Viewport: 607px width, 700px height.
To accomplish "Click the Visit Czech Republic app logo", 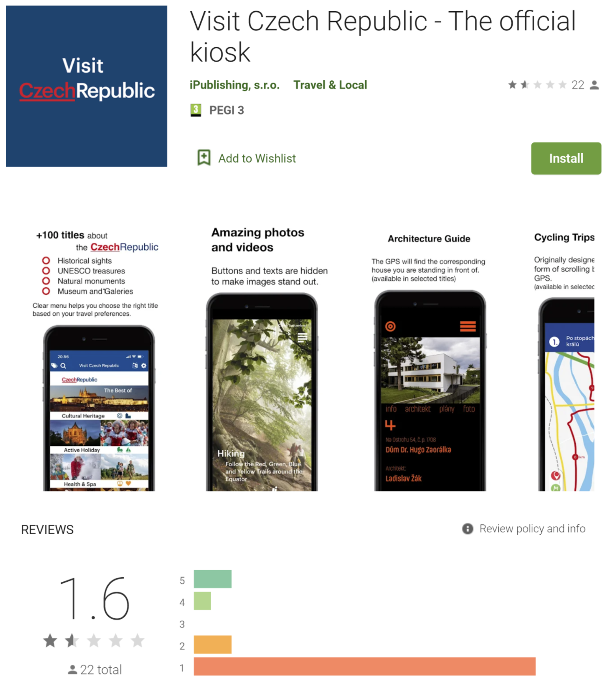I will [x=86, y=86].
